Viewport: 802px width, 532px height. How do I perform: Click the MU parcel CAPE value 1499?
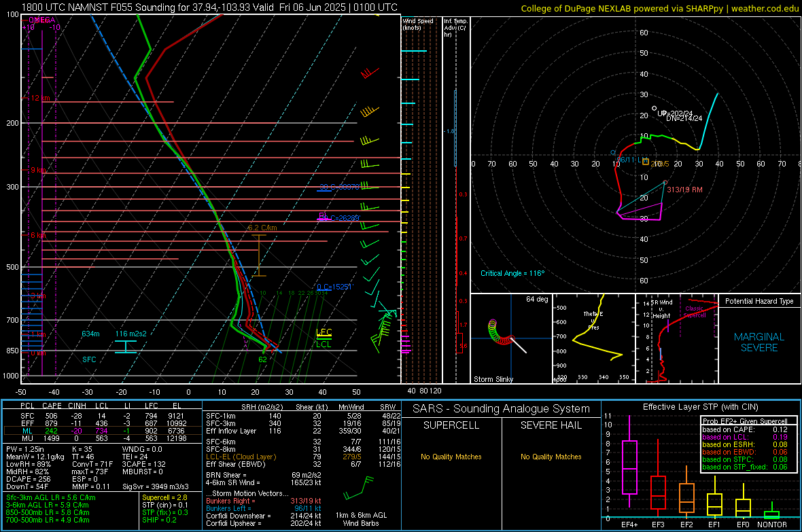51,438
